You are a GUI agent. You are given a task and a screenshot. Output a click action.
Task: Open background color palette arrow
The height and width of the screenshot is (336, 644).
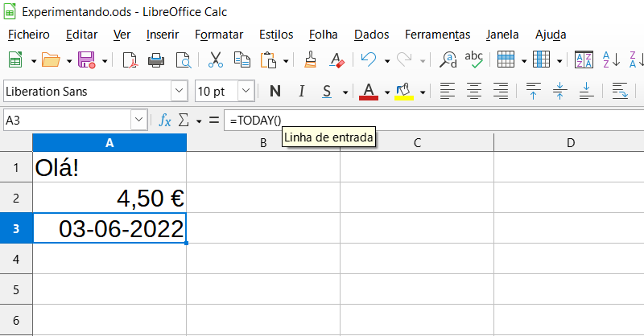[423, 92]
